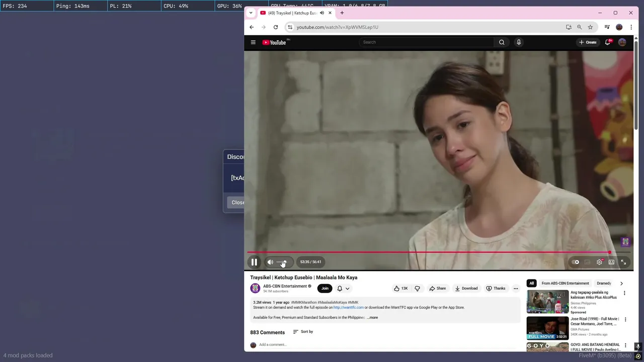Viewport: 644px width, 362px height.
Task: Open the zoom magnifier in address bar
Action: tap(580, 27)
